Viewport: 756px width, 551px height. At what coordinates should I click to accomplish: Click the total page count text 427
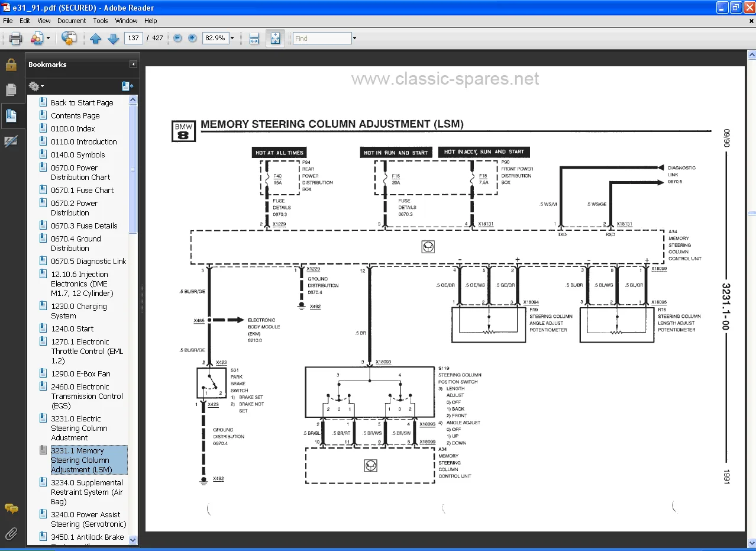(157, 38)
